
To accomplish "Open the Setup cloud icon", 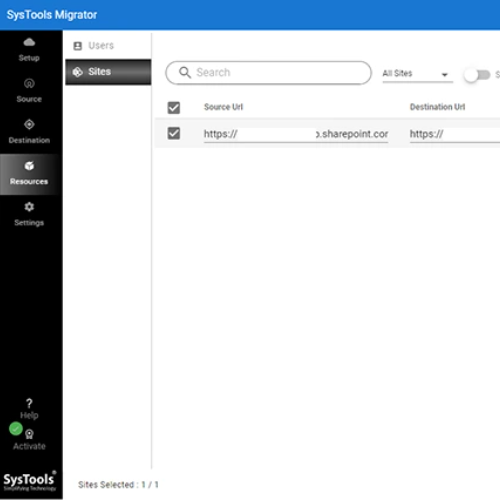I will 29,42.
